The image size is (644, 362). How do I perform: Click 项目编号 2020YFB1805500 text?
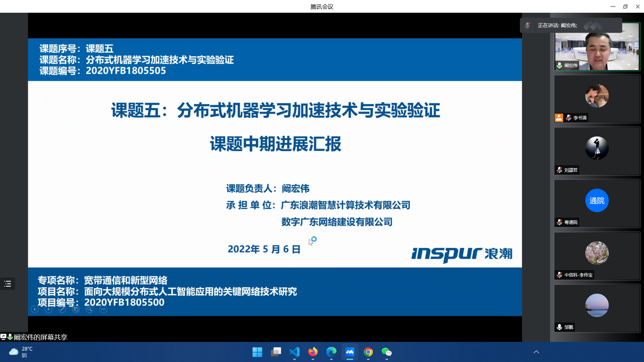(x=101, y=302)
